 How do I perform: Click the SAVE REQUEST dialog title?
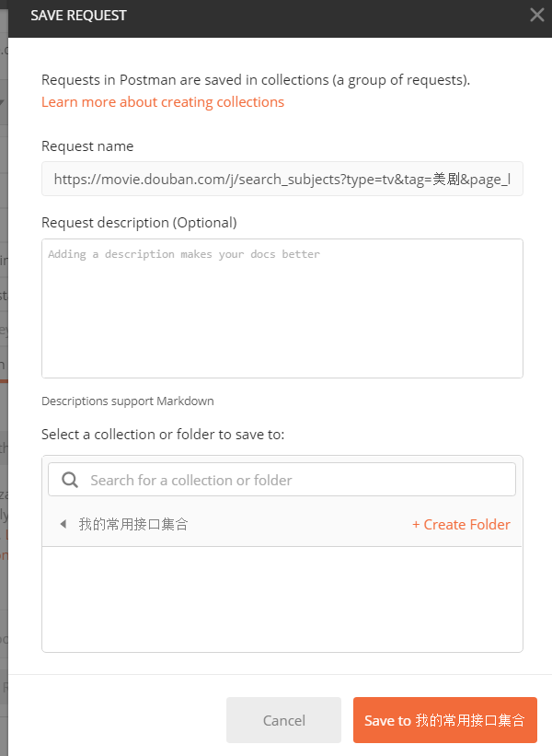(x=78, y=16)
